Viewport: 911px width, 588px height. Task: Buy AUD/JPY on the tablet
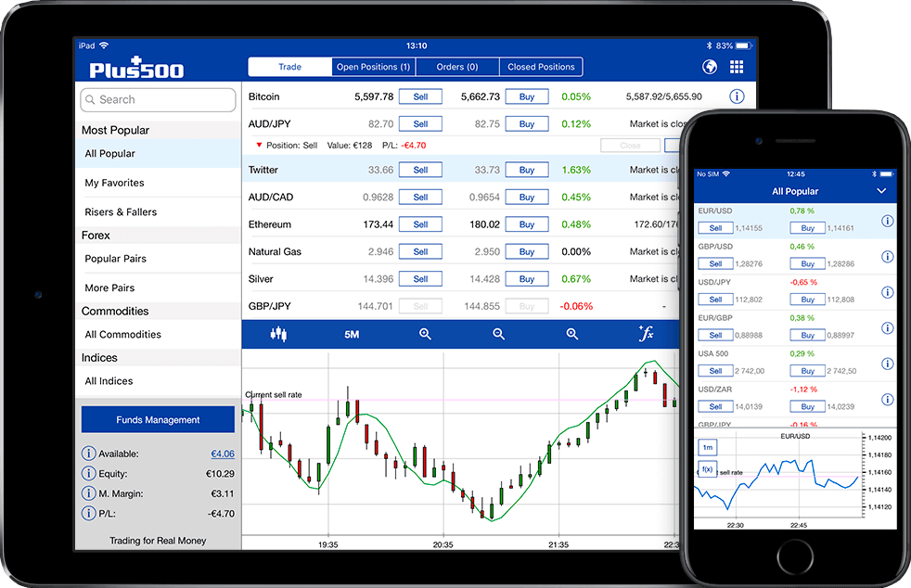pyautogui.click(x=527, y=123)
